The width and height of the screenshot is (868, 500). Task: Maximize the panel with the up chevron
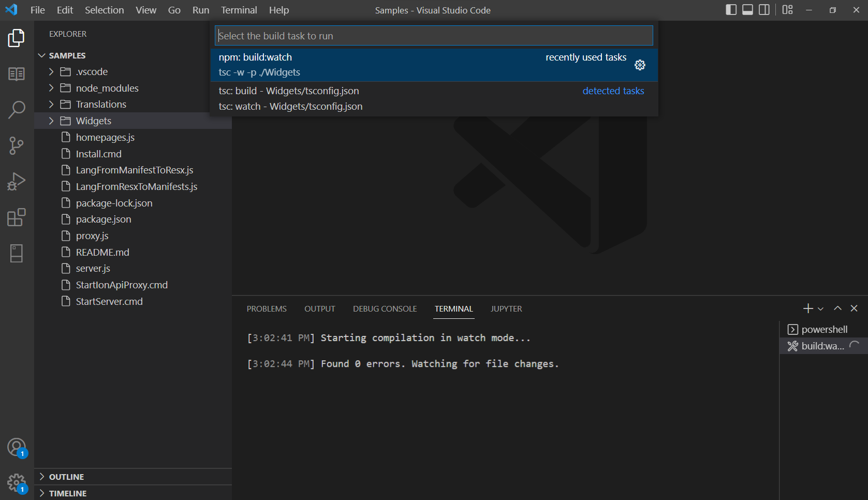837,308
